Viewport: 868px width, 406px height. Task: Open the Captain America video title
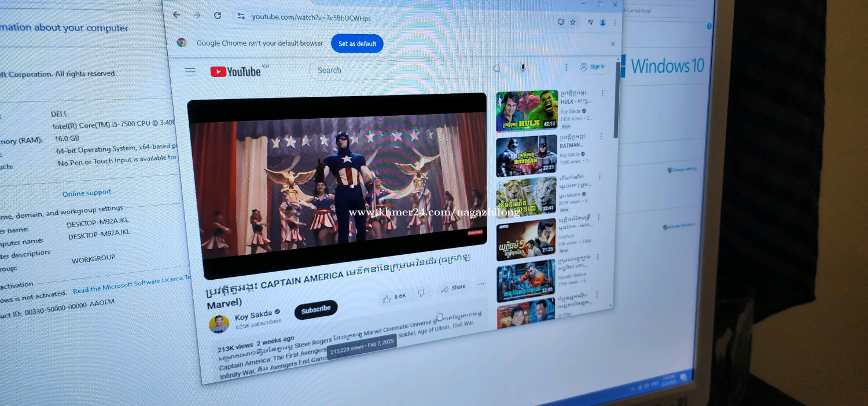[x=339, y=281]
